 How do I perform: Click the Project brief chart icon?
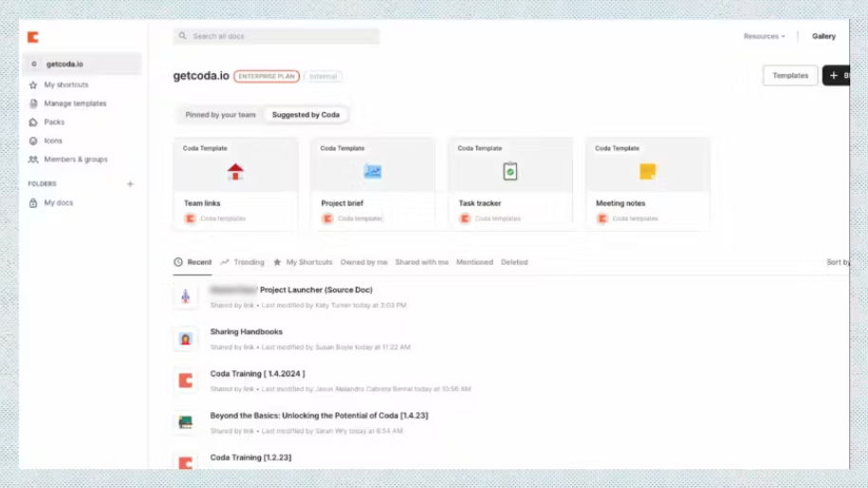point(373,172)
